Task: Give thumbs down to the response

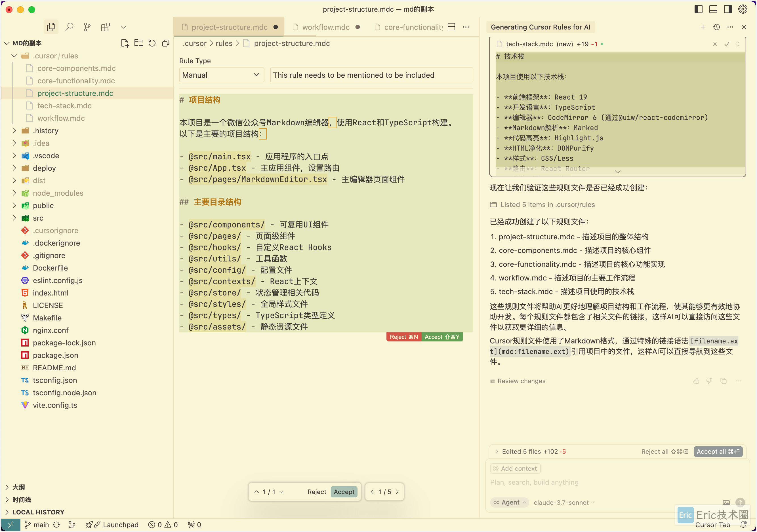Action: click(x=710, y=381)
